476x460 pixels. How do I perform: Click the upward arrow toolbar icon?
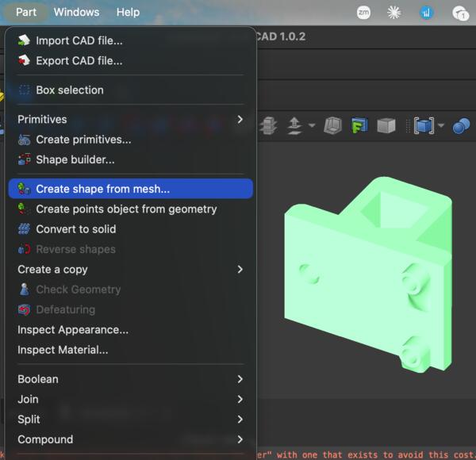coord(294,125)
